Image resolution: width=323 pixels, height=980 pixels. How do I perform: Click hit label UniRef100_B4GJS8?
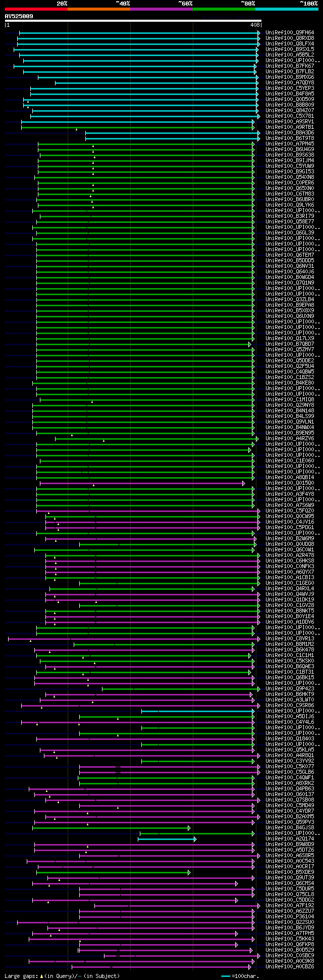pos(290,828)
